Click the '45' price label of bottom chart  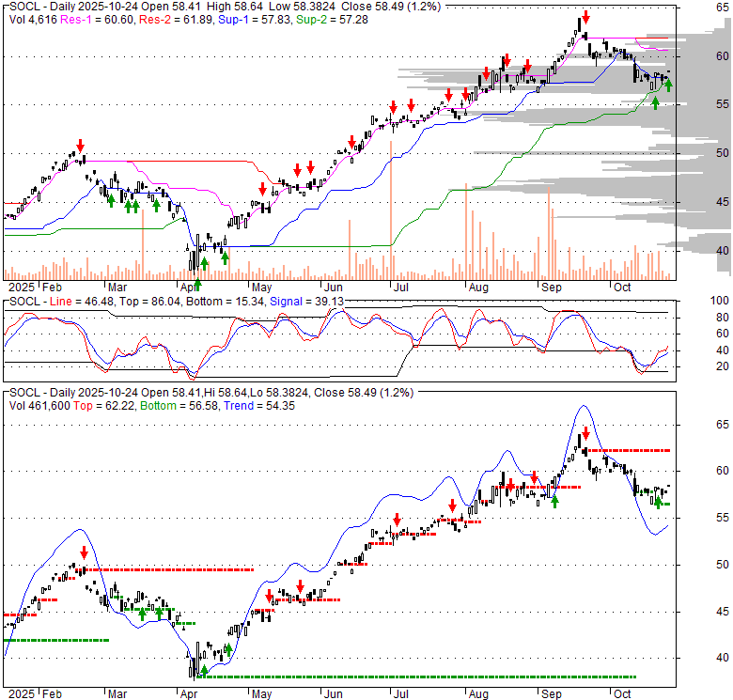(x=723, y=612)
